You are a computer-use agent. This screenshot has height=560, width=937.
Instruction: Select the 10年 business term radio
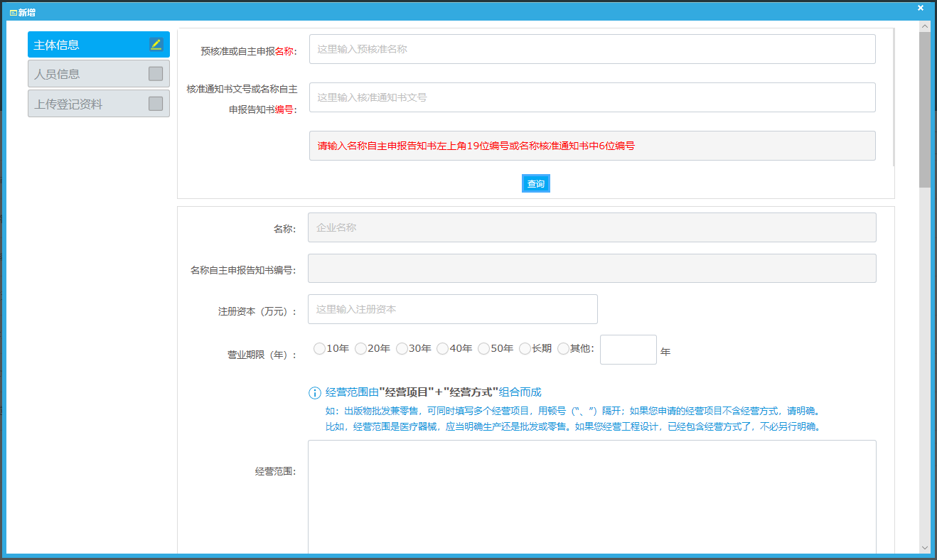319,349
